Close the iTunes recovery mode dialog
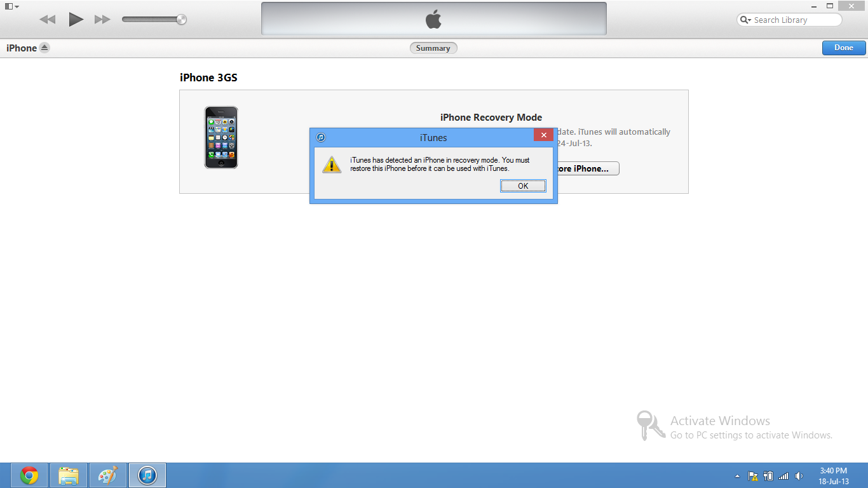 coord(543,135)
